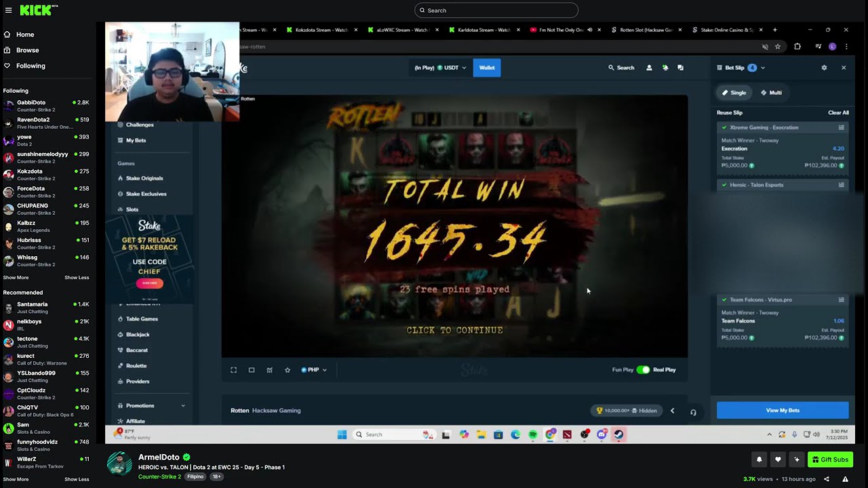
Task: Select Single bet mode
Action: [734, 93]
